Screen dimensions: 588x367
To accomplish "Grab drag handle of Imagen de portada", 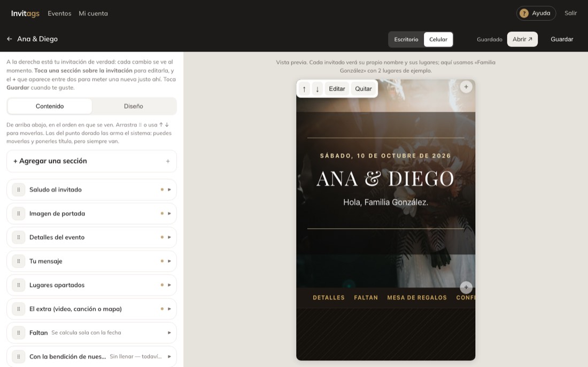I will point(18,214).
